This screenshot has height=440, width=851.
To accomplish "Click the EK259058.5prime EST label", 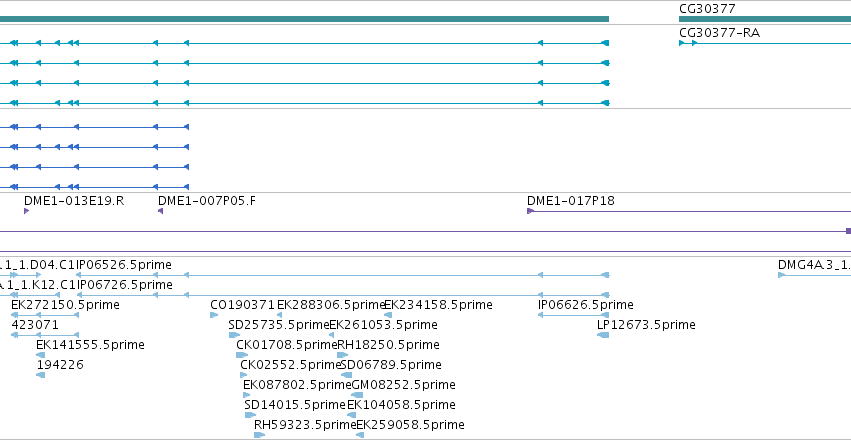I will 410,425.
